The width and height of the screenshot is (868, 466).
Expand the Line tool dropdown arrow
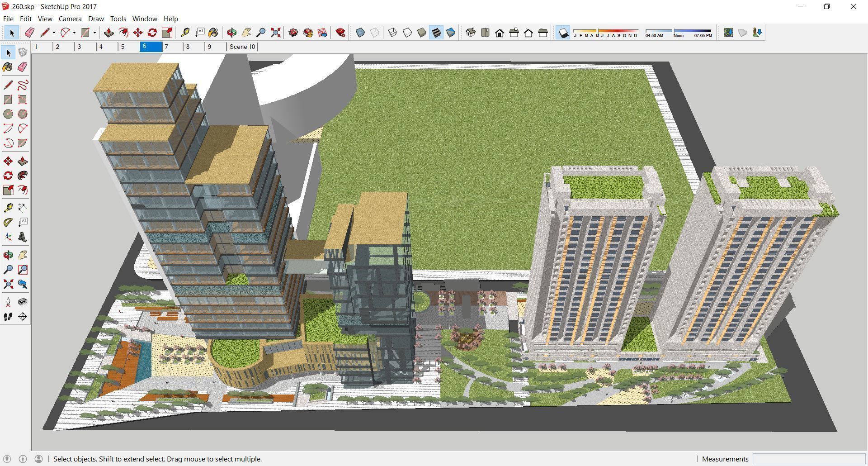point(54,33)
